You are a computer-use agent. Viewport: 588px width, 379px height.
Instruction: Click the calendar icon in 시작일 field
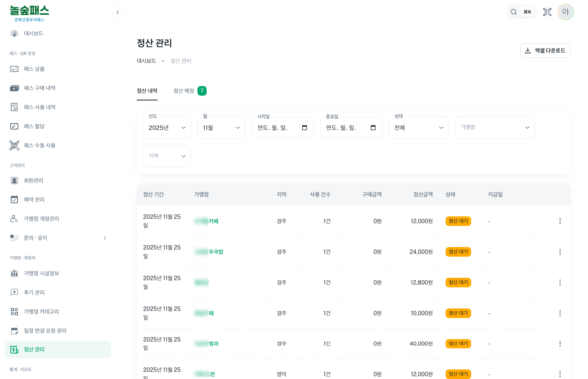pyautogui.click(x=305, y=128)
